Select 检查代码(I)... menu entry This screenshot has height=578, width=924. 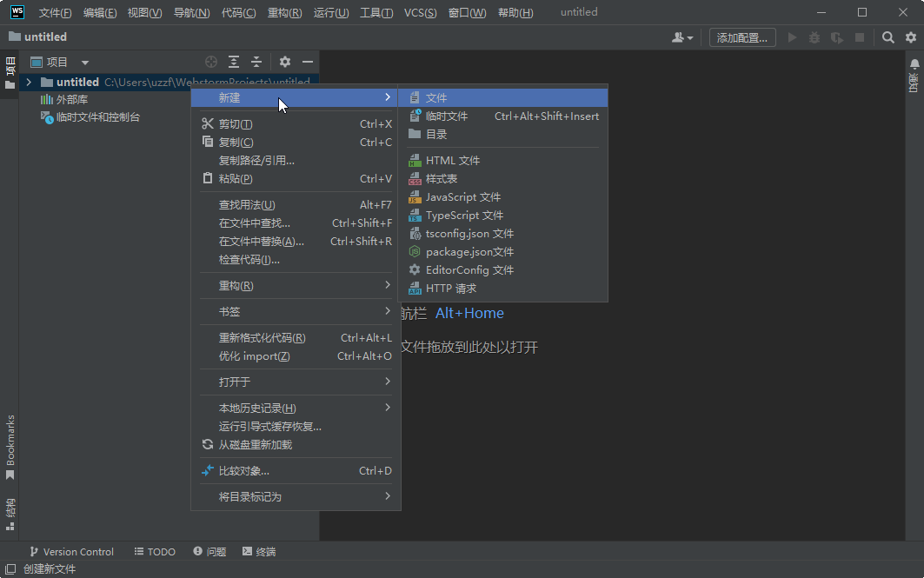(x=296, y=259)
